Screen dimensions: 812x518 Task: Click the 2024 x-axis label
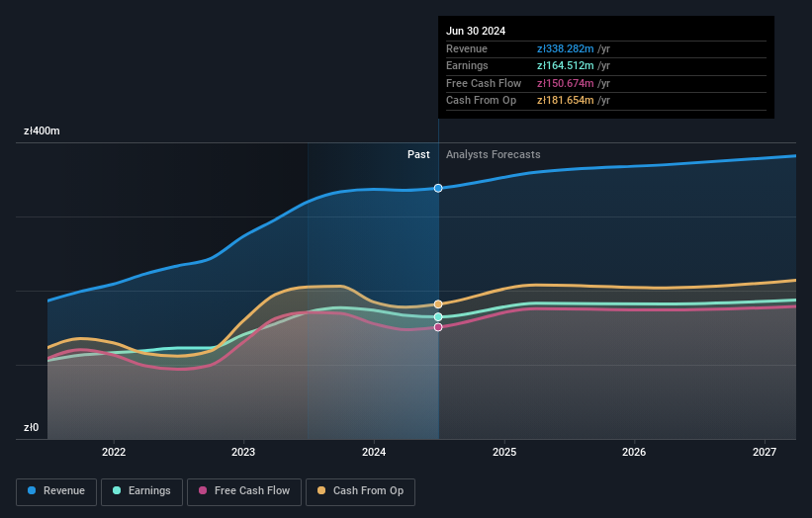tap(374, 452)
